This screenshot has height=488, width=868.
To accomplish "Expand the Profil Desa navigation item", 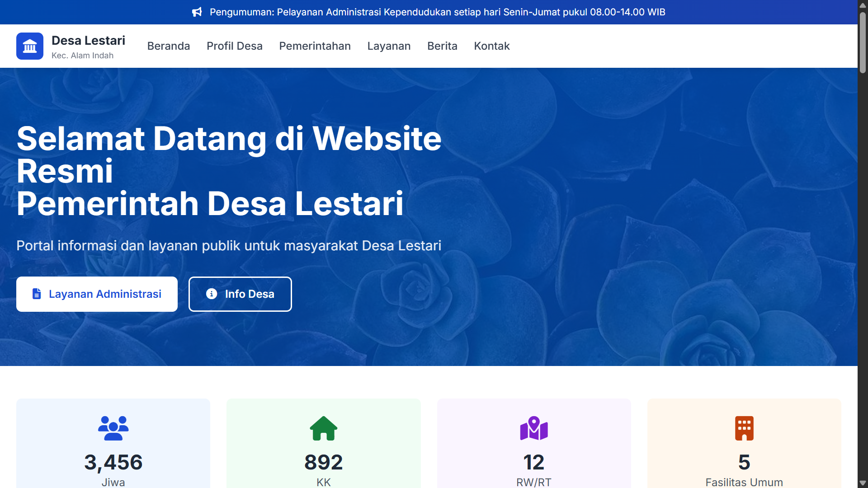I will pos(235,46).
